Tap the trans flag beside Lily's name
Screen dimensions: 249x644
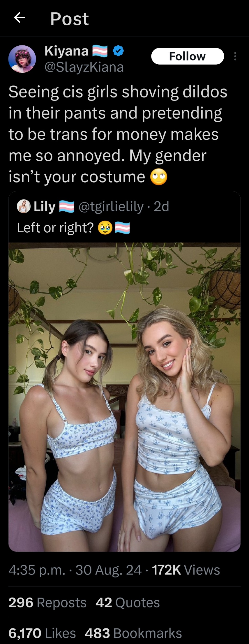pyautogui.click(x=67, y=207)
